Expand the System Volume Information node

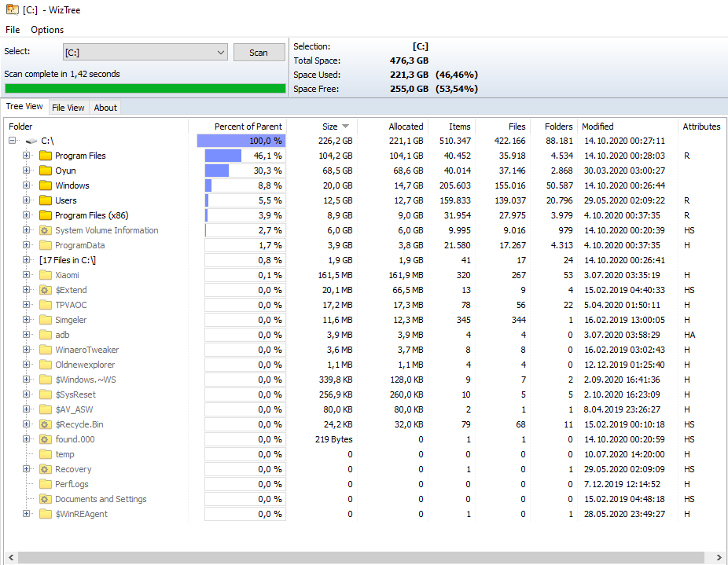click(x=27, y=230)
